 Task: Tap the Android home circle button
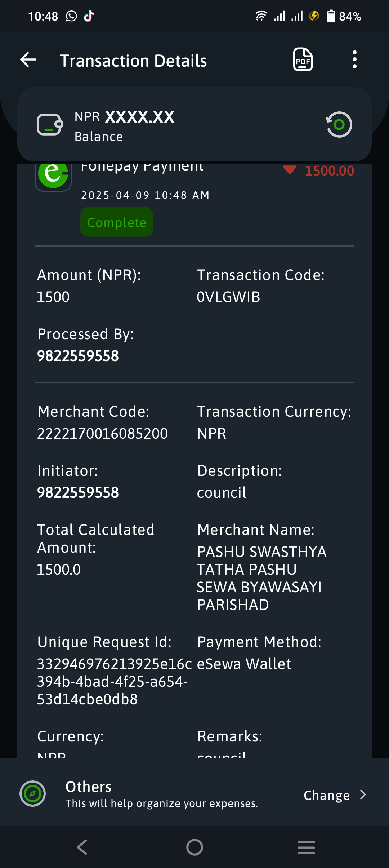[194, 847]
